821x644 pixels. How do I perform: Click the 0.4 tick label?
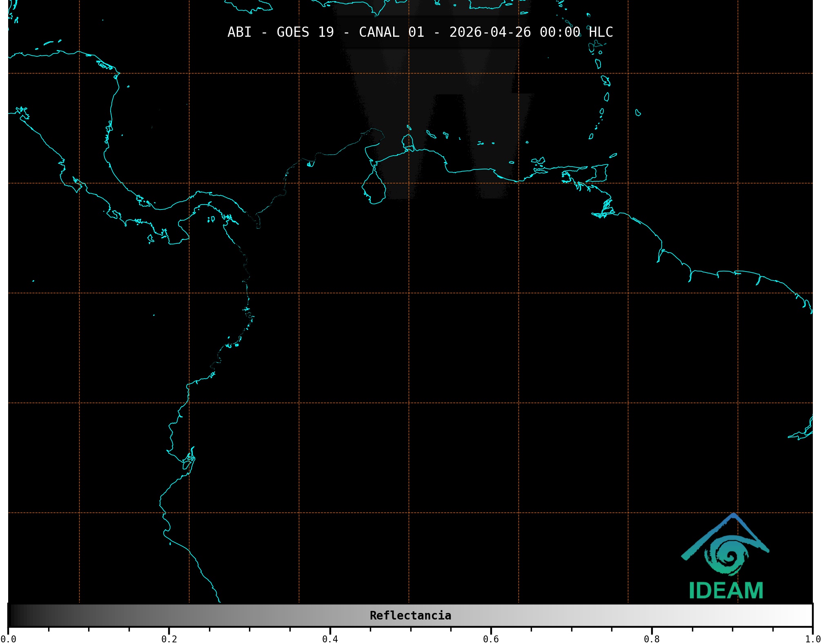330,639
